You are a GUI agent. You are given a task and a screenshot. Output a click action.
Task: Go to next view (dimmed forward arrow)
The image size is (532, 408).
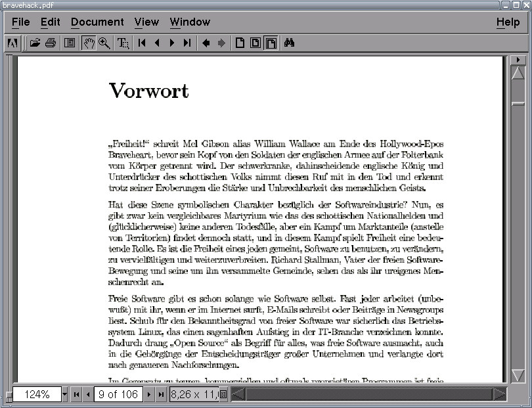click(221, 43)
